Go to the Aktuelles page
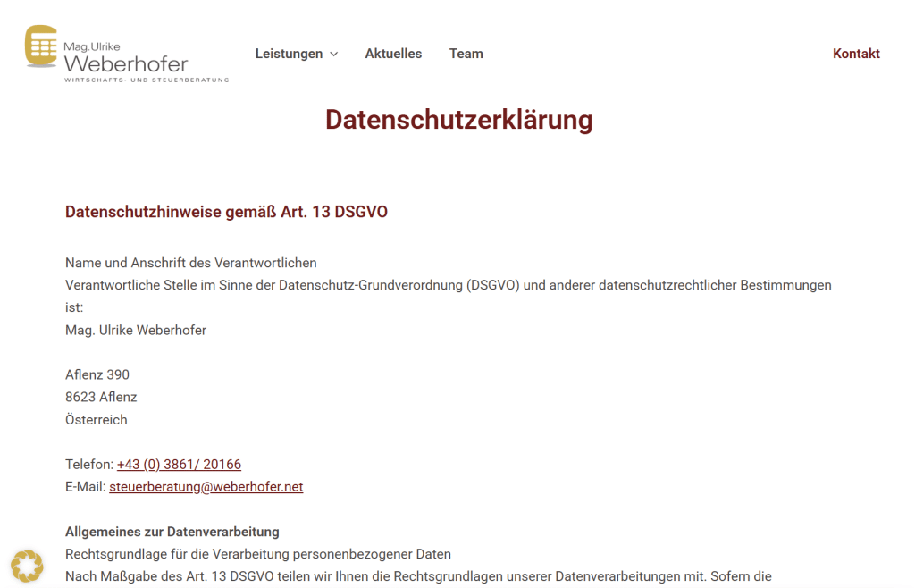This screenshot has height=588, width=915. (393, 54)
